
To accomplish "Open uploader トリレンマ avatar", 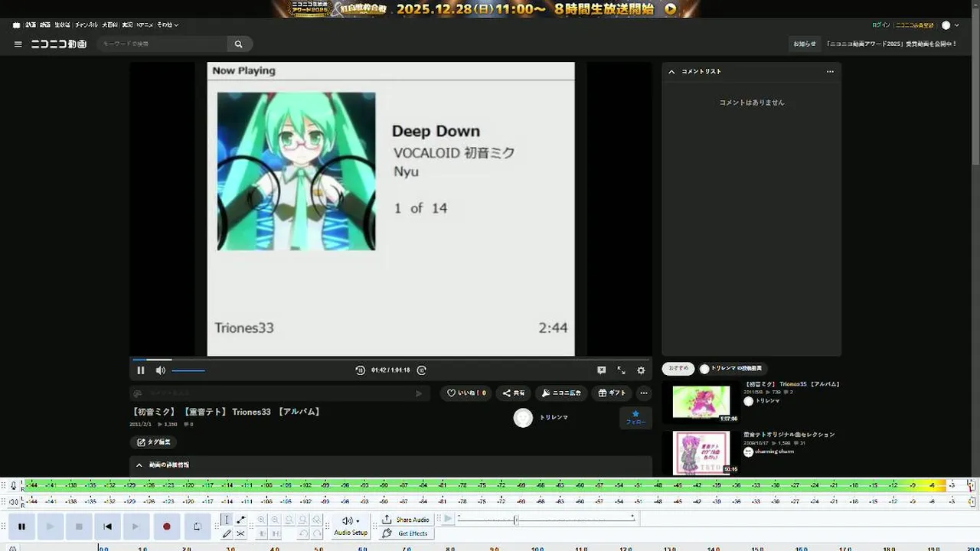I will (x=523, y=418).
